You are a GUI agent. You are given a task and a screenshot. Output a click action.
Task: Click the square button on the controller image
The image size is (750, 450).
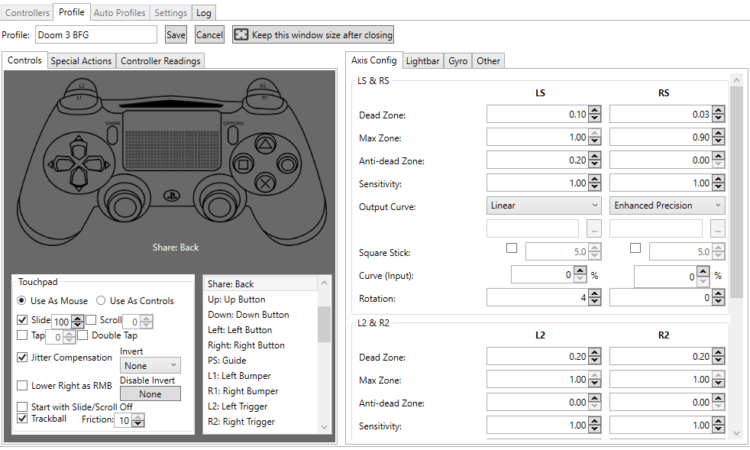tap(243, 165)
